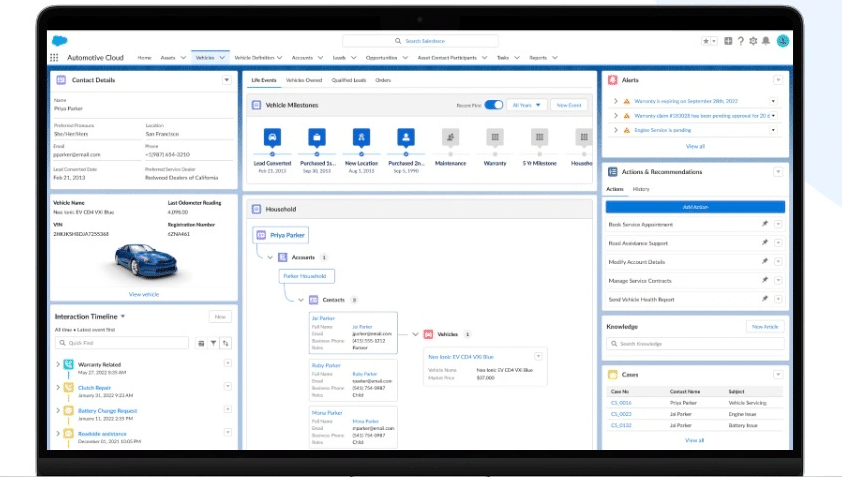Click the Household panel icon
Image resolution: width=842 pixels, height=477 pixels.
pyautogui.click(x=257, y=209)
